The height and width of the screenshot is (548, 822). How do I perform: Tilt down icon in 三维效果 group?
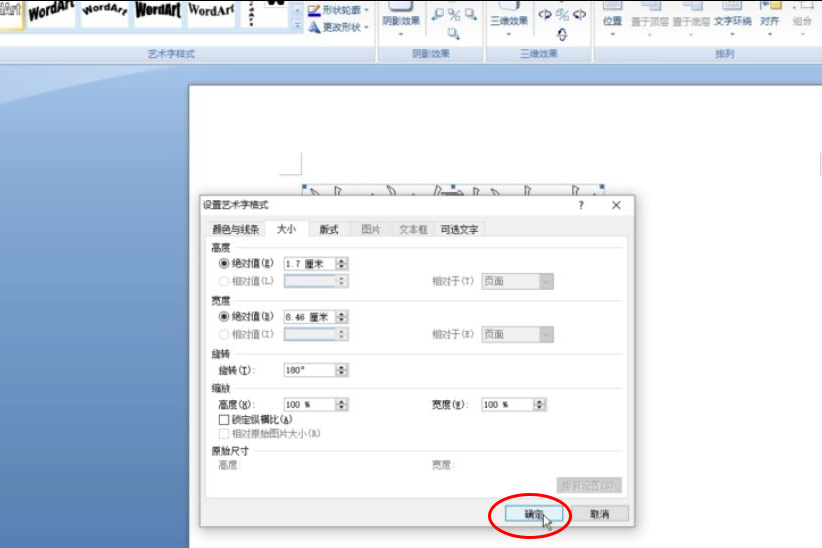pyautogui.click(x=562, y=35)
